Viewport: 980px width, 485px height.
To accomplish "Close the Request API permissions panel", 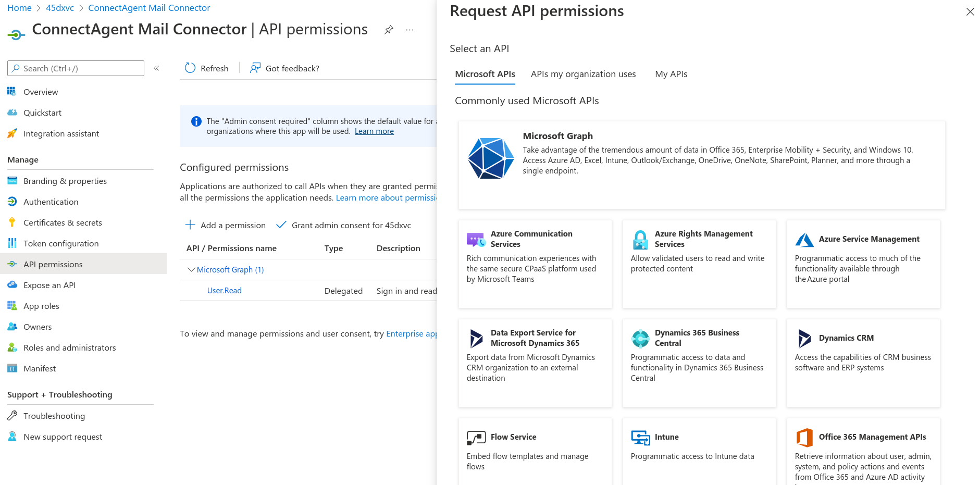I will 970,11.
